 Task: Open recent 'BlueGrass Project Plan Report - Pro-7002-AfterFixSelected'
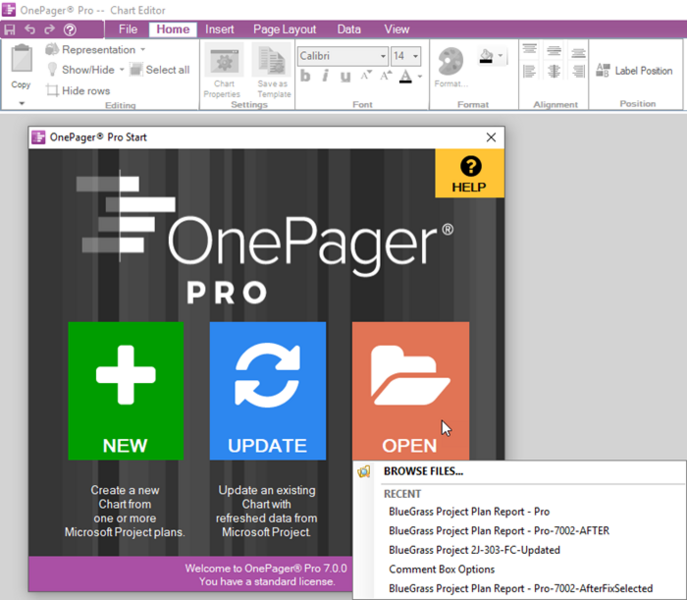pyautogui.click(x=521, y=589)
